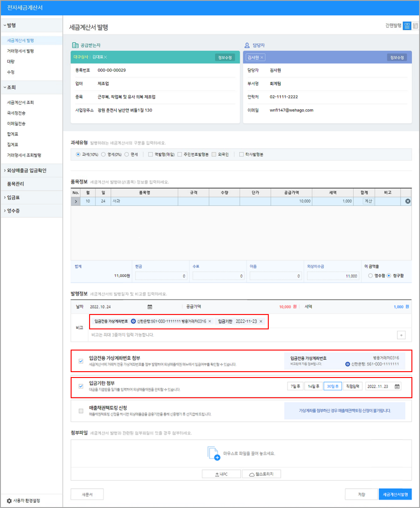Choose the 영수함 radio option
The image size is (420, 508).
(370, 276)
